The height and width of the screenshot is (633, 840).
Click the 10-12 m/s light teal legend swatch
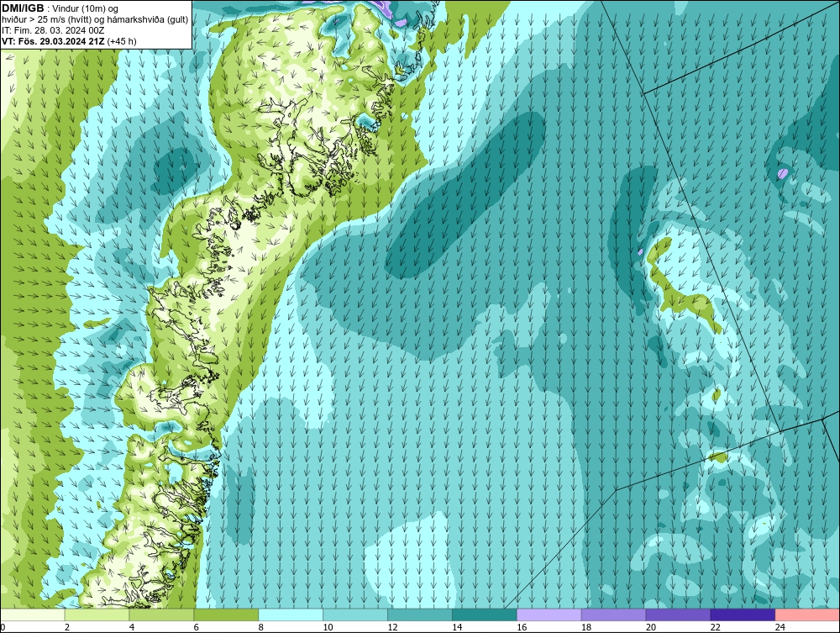point(355,615)
